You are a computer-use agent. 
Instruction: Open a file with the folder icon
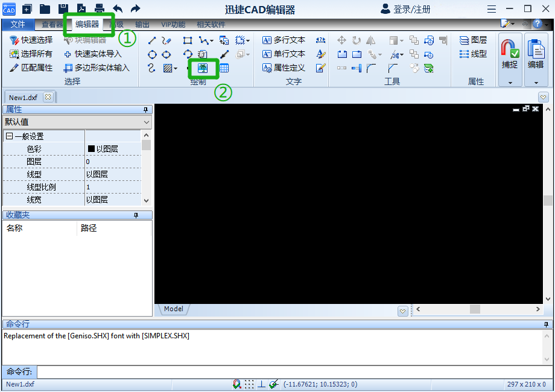45,9
